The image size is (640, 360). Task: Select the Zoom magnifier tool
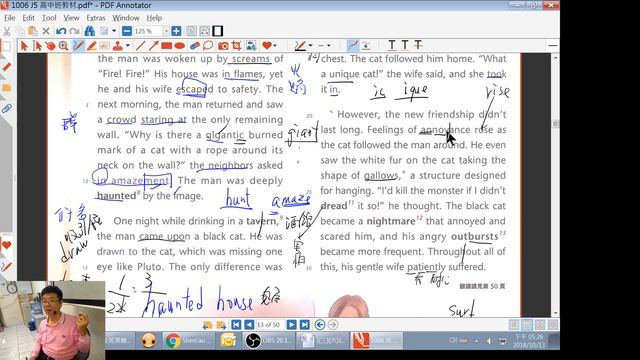64,46
